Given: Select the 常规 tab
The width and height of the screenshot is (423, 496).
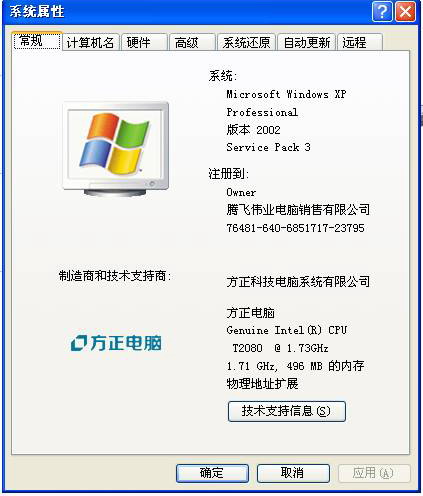Looking at the screenshot, I should coord(37,41).
